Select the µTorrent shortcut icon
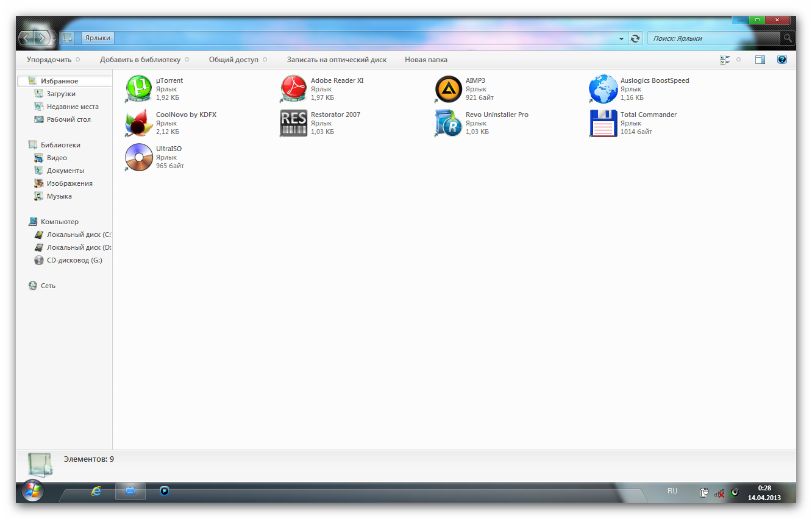The width and height of the screenshot is (812, 519). 138,89
